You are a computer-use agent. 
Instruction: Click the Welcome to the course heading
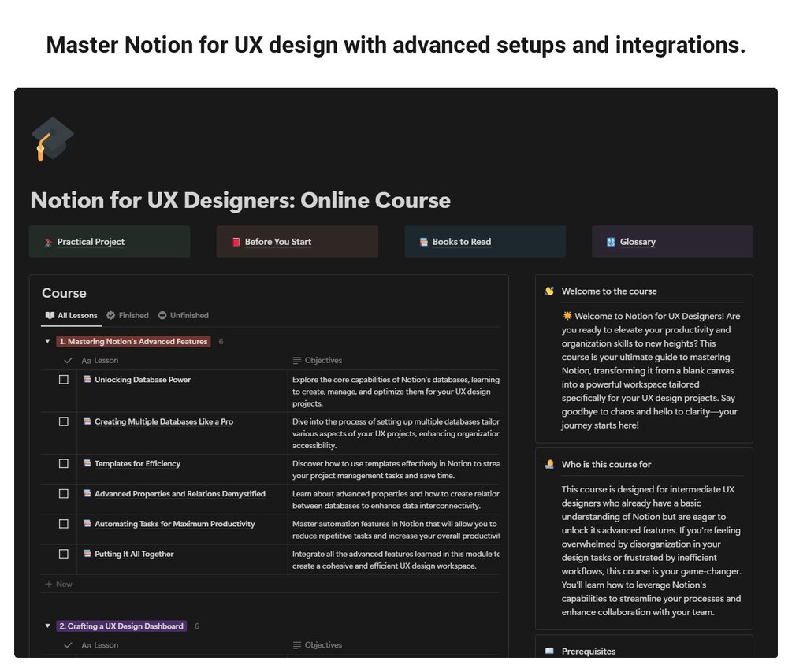click(609, 291)
